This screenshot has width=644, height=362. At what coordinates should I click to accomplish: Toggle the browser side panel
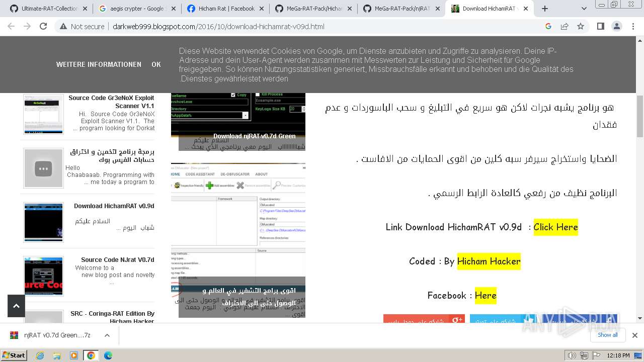(x=600, y=26)
